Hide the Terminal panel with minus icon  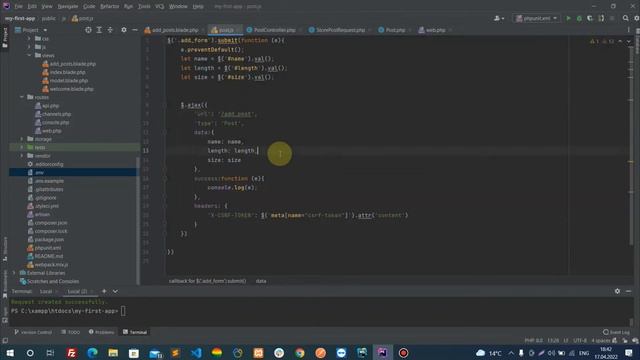629,291
